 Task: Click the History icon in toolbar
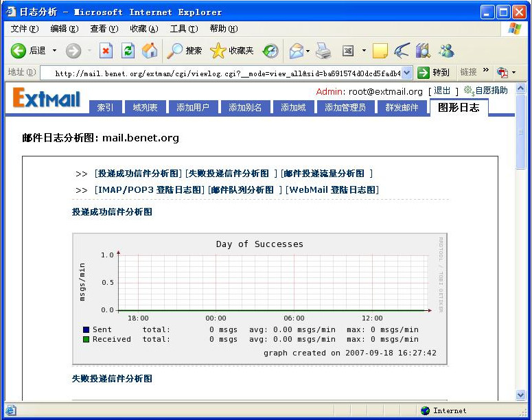pyautogui.click(x=271, y=51)
